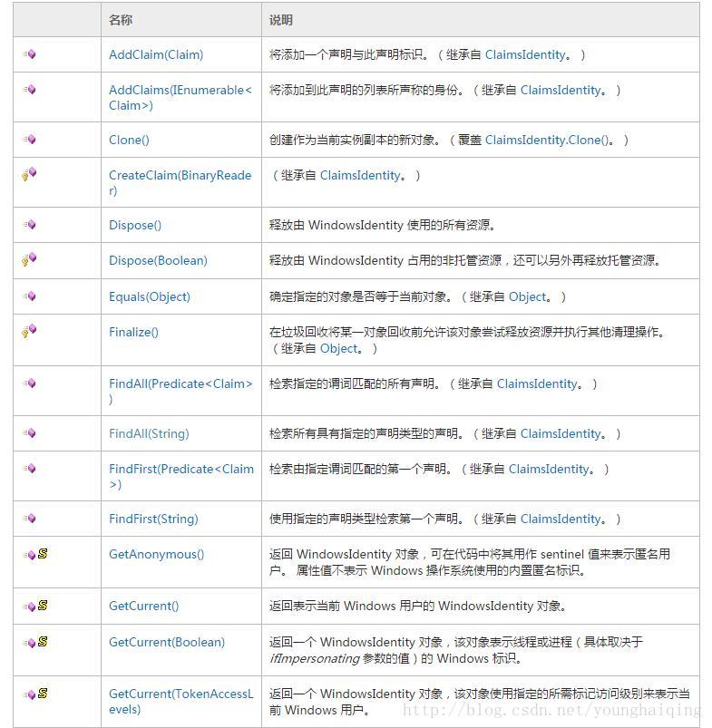Follow the ClaimsIdentity.Clone() link
This screenshot has width=712, height=728.
pos(547,140)
